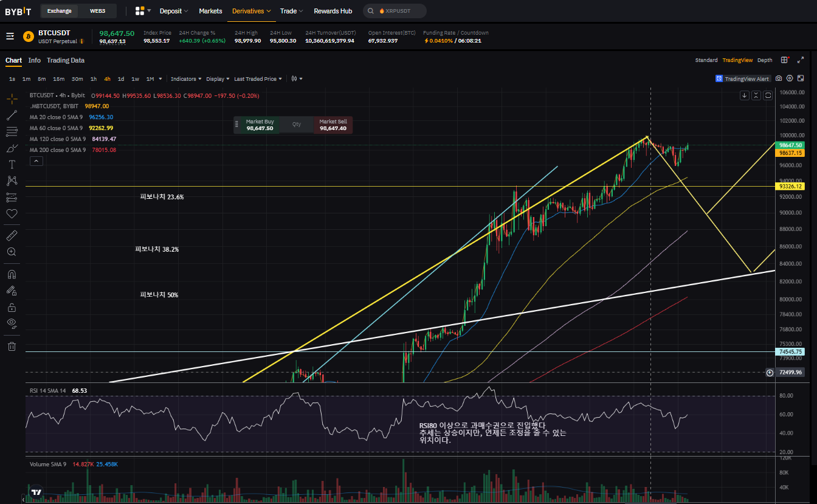Open the hamburger menu beside BTCUSDT
The width and height of the screenshot is (817, 504).
click(x=10, y=36)
